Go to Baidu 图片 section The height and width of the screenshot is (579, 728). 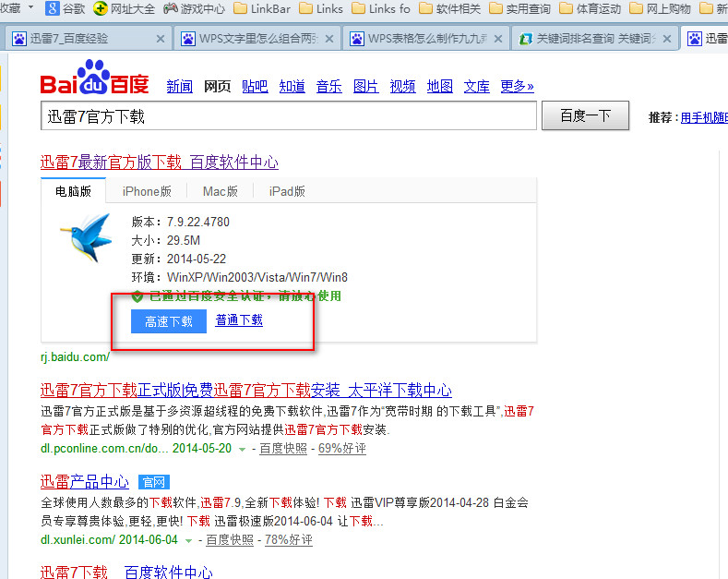(366, 86)
